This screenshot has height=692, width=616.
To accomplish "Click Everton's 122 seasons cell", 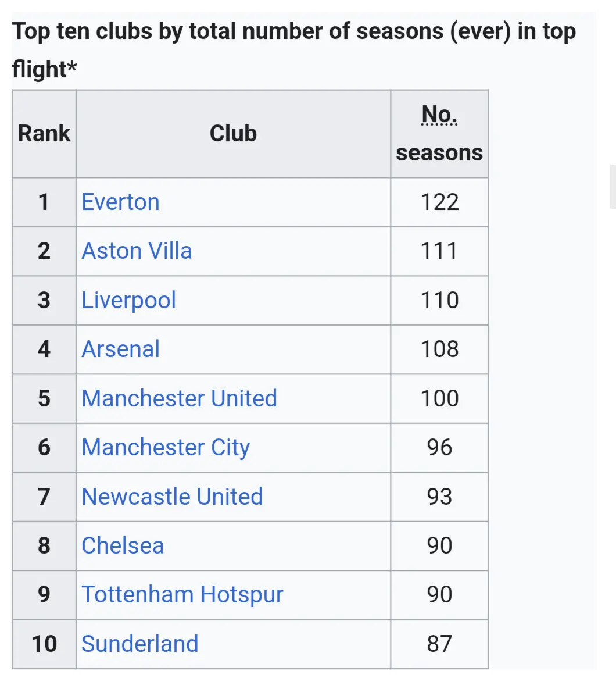I will (439, 202).
